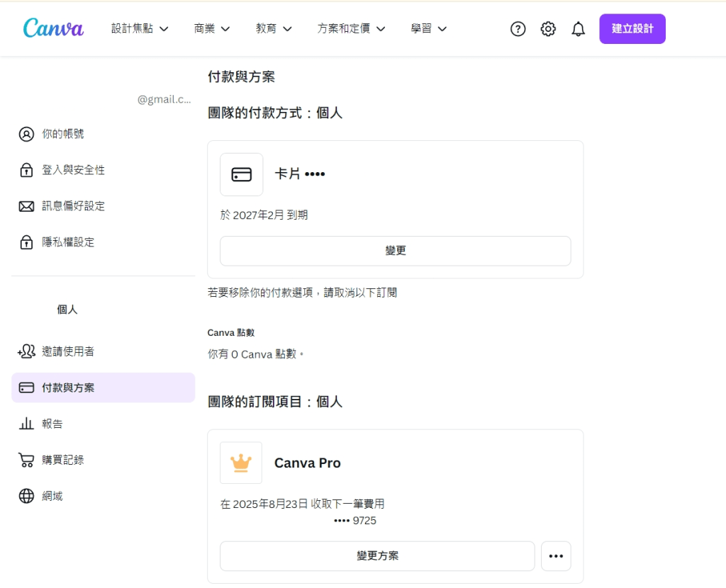Click the credit card icon beside 卡片
This screenshot has width=726, height=588.
[x=242, y=174]
